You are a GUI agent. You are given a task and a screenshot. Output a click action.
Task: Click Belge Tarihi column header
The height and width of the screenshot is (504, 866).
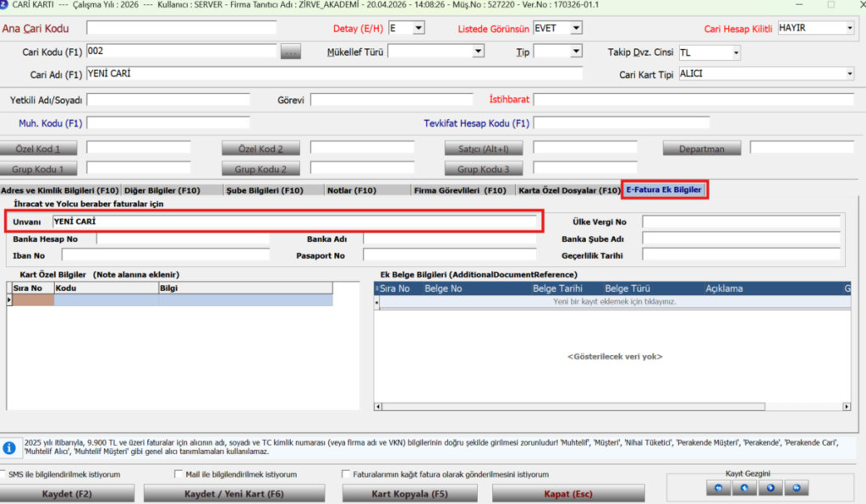click(557, 288)
